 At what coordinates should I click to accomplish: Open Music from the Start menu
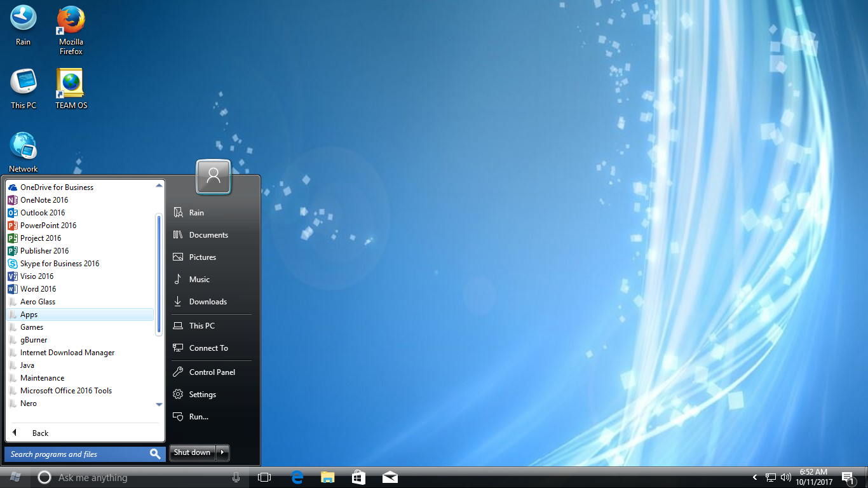pos(212,280)
